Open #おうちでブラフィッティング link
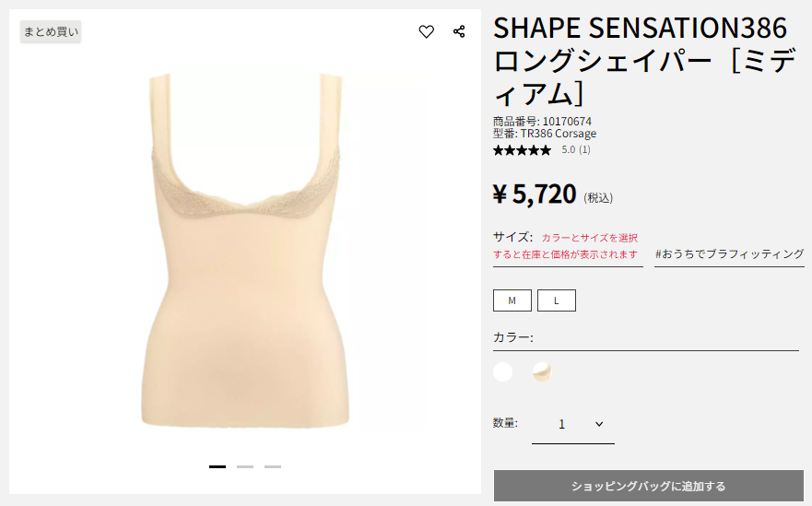This screenshot has width=812, height=506. (x=729, y=253)
